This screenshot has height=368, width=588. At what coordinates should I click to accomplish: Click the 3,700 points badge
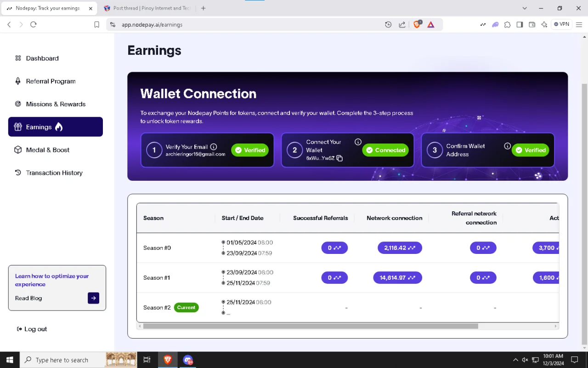pyautogui.click(x=546, y=248)
